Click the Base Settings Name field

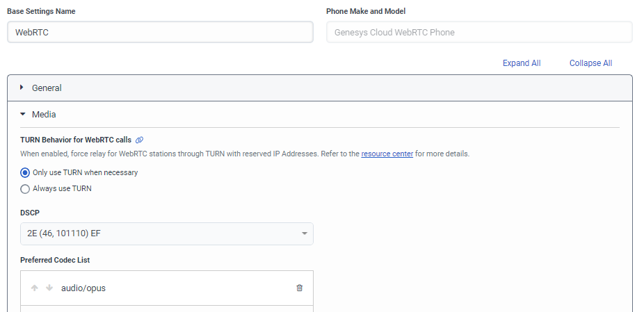point(160,32)
